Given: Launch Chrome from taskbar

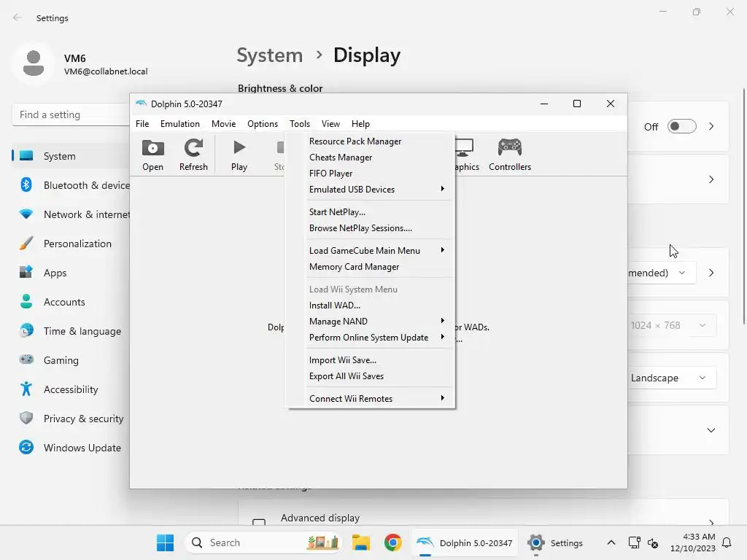Looking at the screenshot, I should point(393,542).
